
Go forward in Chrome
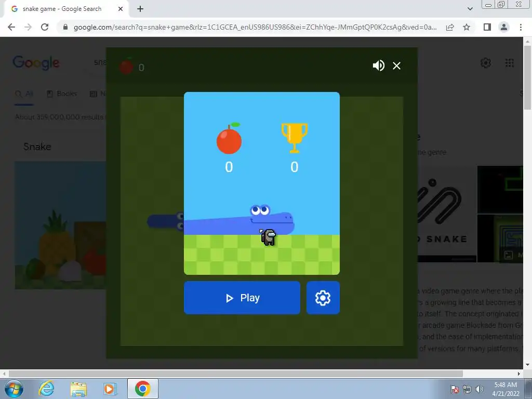pos(28,27)
